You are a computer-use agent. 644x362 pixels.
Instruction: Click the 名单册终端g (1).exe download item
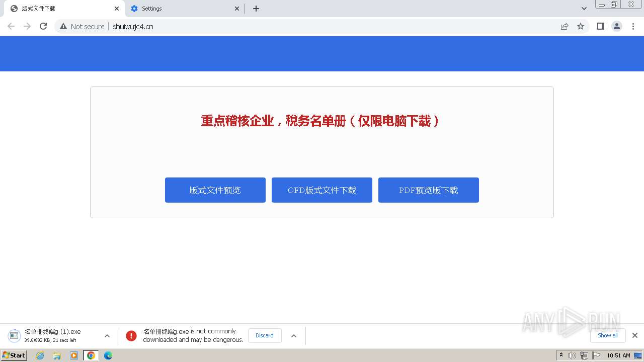coord(59,335)
